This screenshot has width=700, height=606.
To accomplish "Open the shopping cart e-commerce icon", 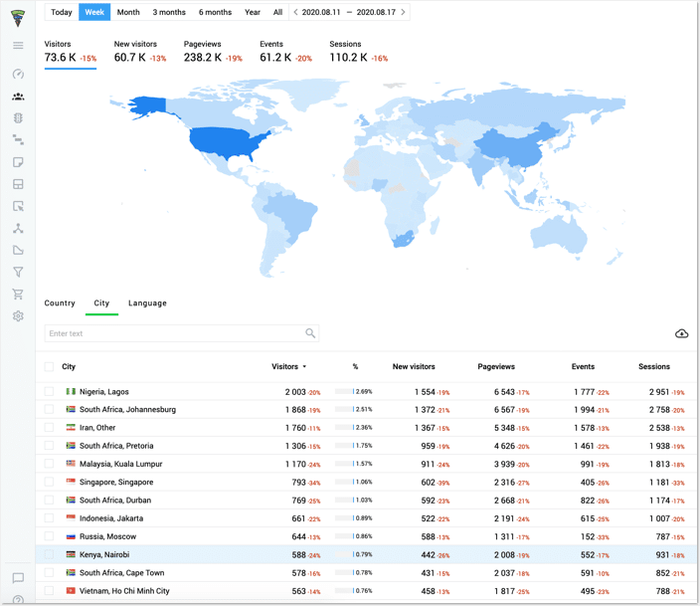I will pyautogui.click(x=18, y=294).
